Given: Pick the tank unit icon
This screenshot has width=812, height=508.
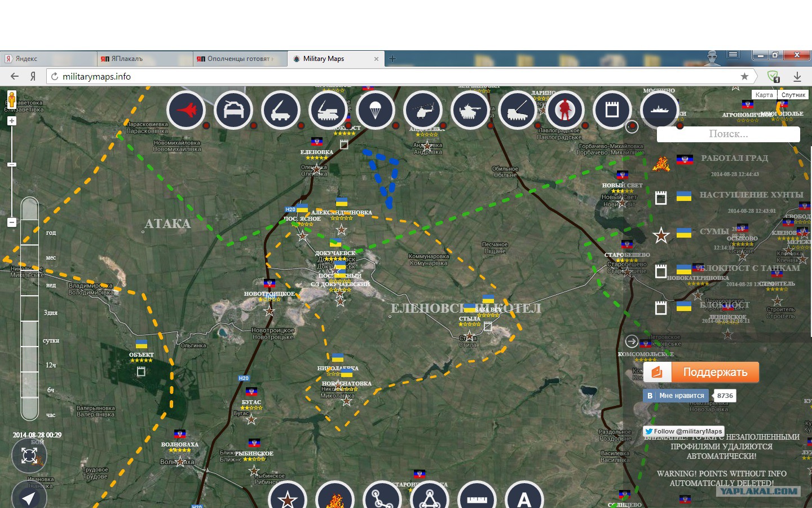Looking at the screenshot, I should pos(470,110).
